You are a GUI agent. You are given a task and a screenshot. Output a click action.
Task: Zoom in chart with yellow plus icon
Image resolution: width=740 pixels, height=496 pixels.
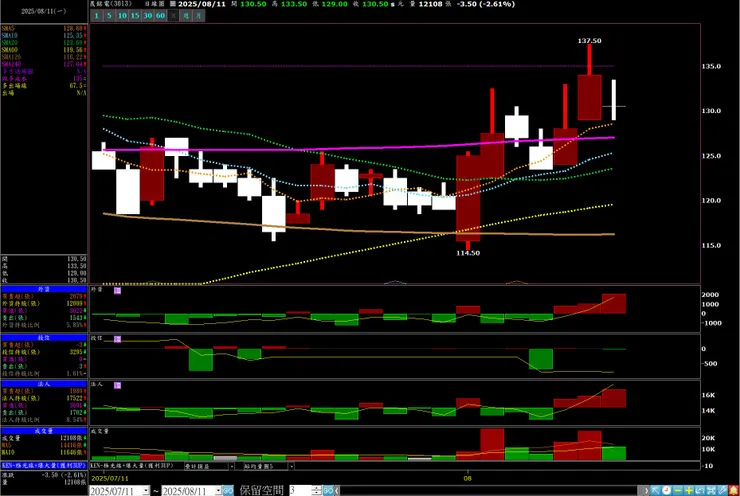[689, 491]
